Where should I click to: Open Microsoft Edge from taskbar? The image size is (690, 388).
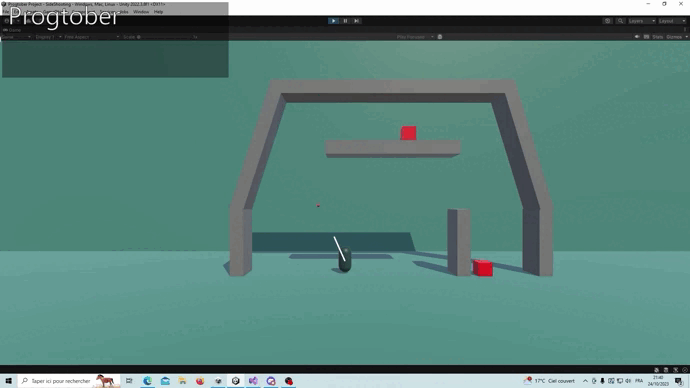(x=147, y=381)
